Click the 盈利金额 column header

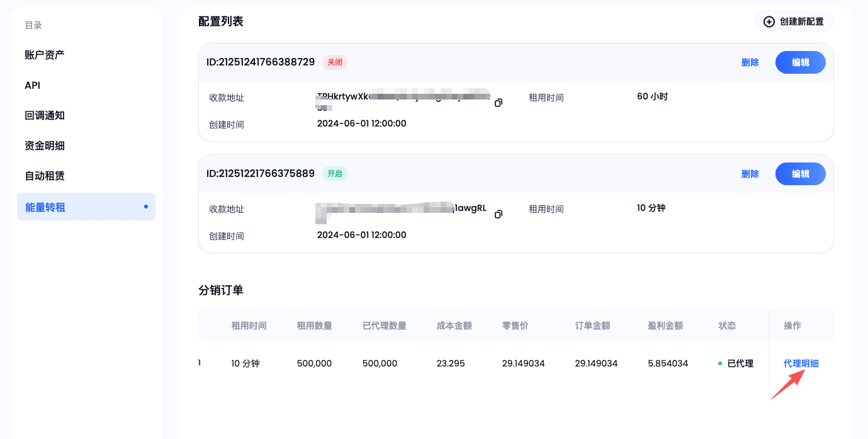(665, 326)
